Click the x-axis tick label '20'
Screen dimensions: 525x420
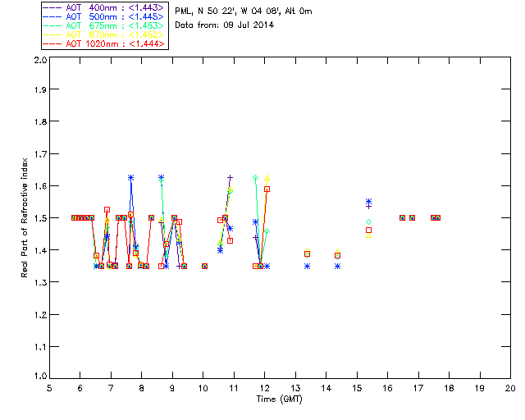coord(510,388)
